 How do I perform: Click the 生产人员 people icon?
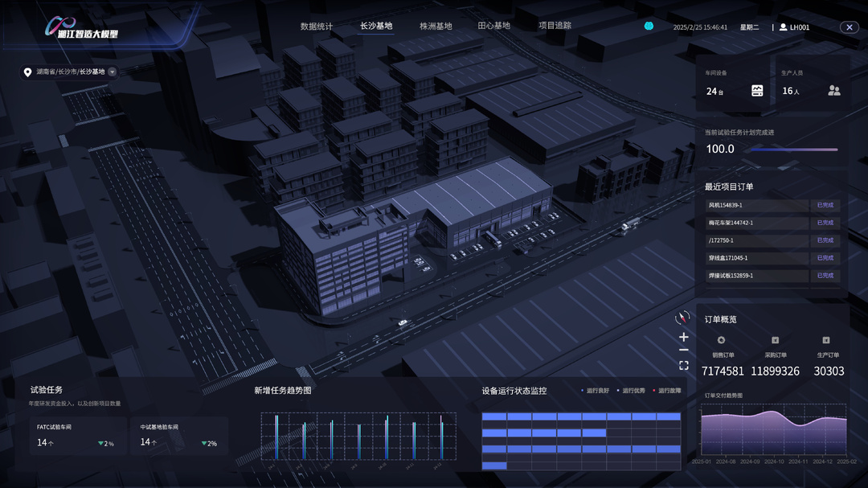pos(833,91)
